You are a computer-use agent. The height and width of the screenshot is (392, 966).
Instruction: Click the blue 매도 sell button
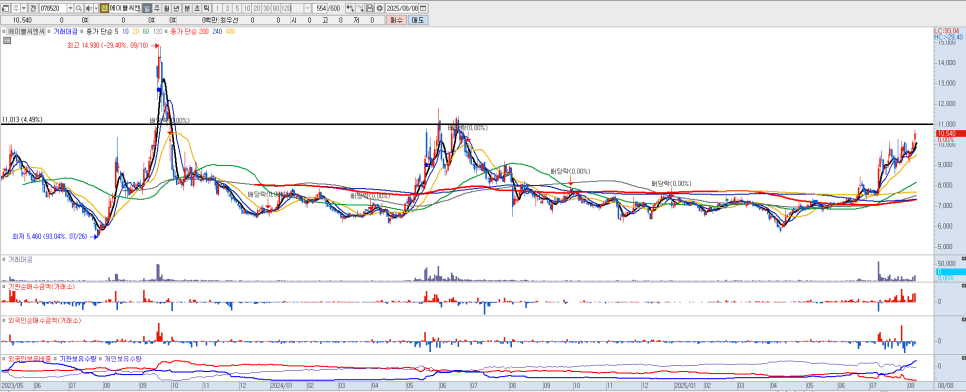point(418,20)
